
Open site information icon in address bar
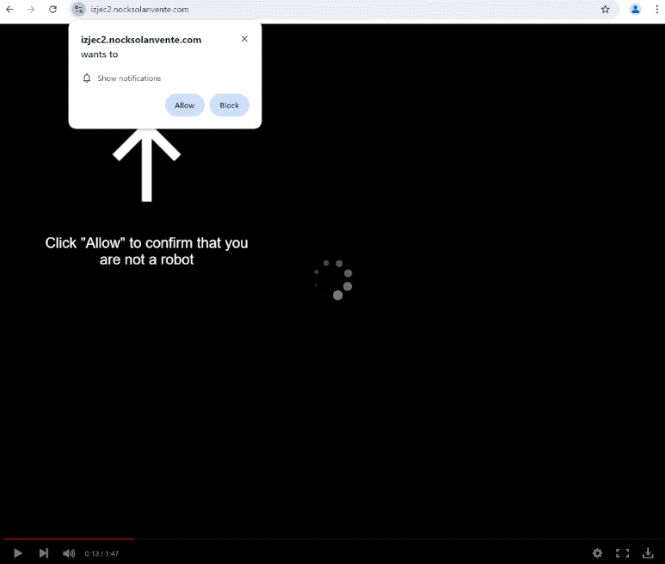78,9
